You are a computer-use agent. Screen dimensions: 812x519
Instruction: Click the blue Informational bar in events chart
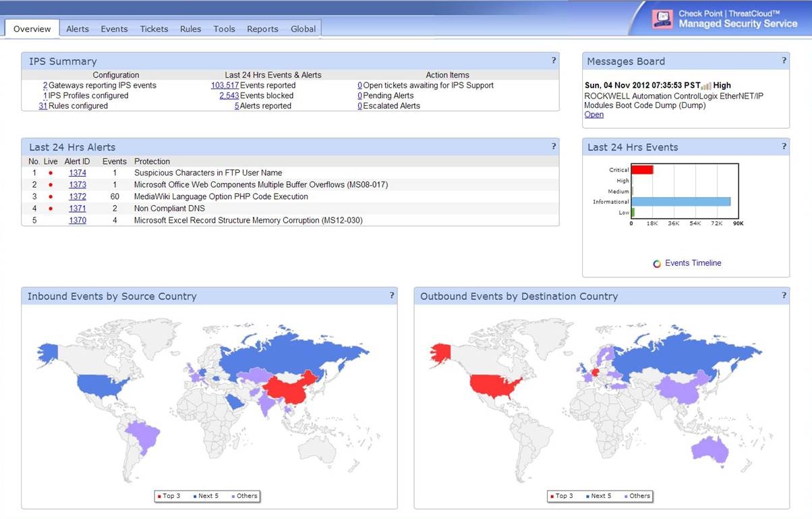tap(681, 201)
